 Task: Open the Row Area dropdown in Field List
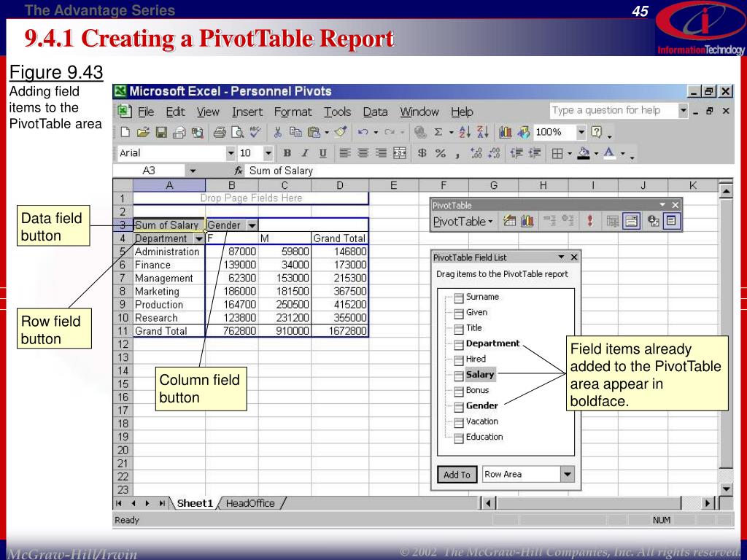(567, 474)
